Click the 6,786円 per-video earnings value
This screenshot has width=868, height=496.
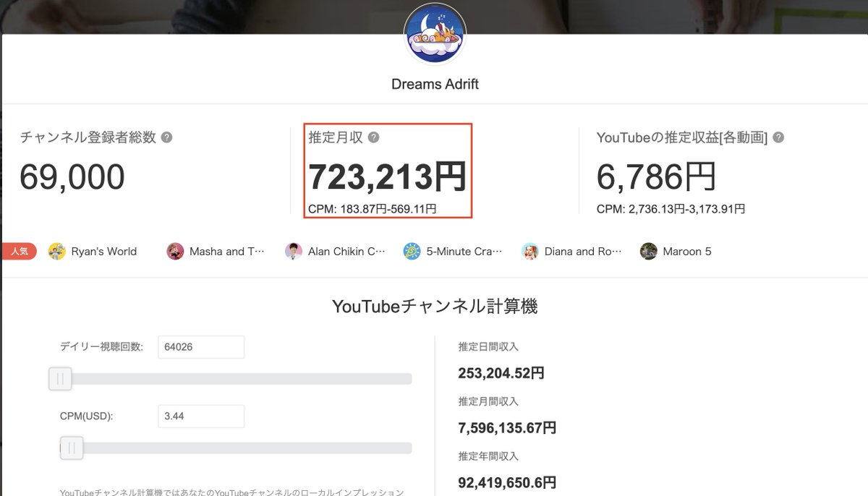coord(657,177)
